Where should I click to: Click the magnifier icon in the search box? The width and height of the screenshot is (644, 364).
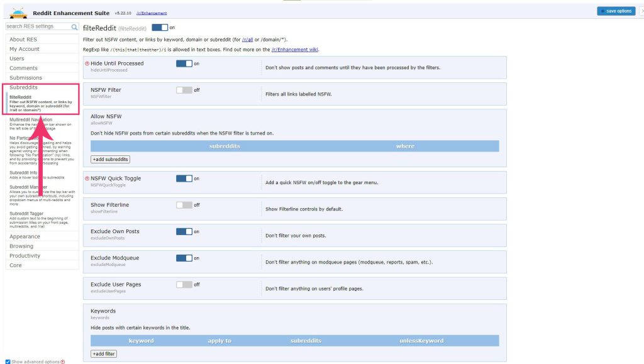(74, 27)
